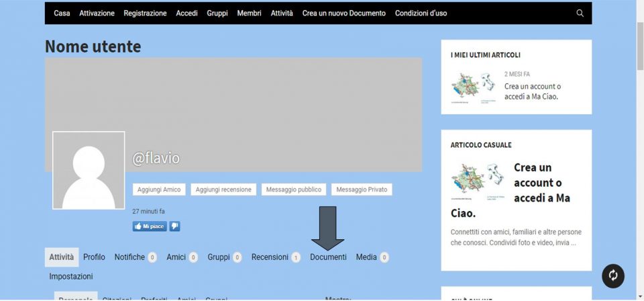Click the @flavio username text
This screenshot has height=301, width=644.
point(156,159)
